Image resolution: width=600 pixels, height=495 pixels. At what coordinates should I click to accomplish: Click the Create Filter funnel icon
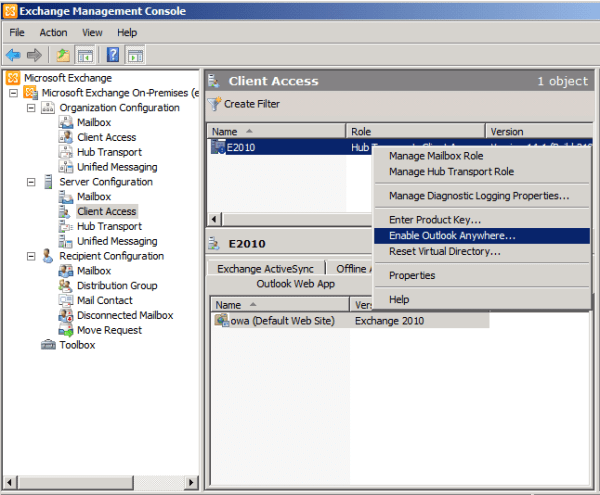tap(214, 104)
